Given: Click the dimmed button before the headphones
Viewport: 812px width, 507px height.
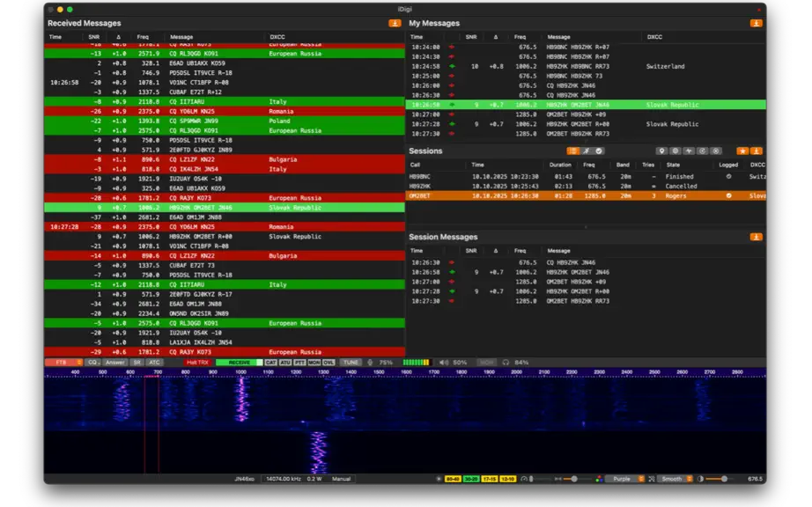Looking at the screenshot, I should click(x=486, y=363).
